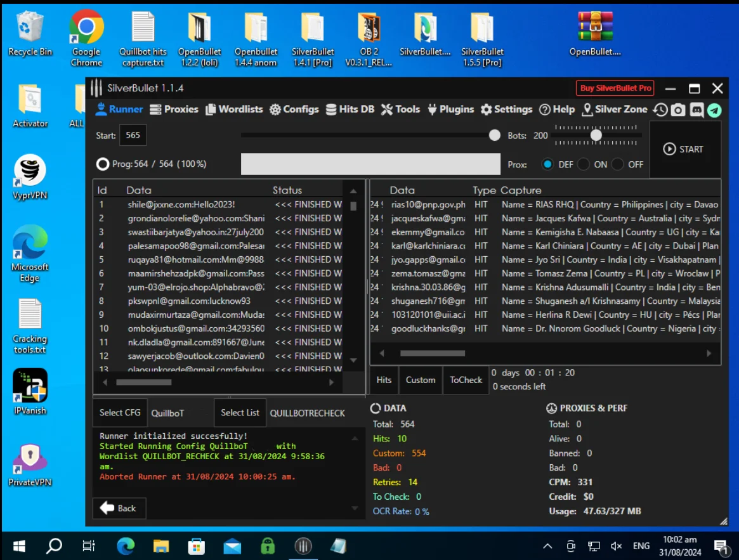Select SilverBullet 1.4.1 [Pro] folder

[313, 39]
